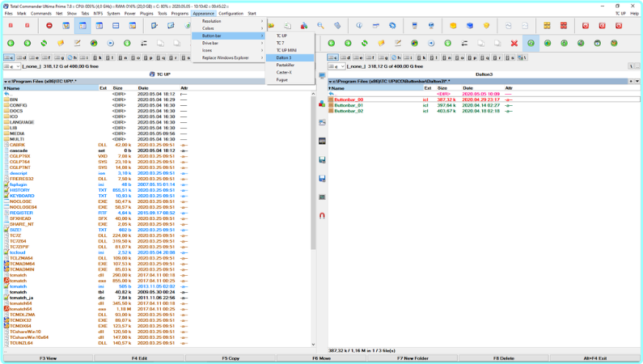Choose Fugue button bar
The image size is (643, 364).
pos(290,80)
